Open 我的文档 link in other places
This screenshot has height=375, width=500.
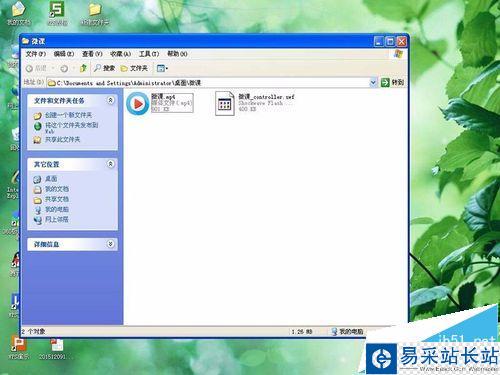[57, 189]
